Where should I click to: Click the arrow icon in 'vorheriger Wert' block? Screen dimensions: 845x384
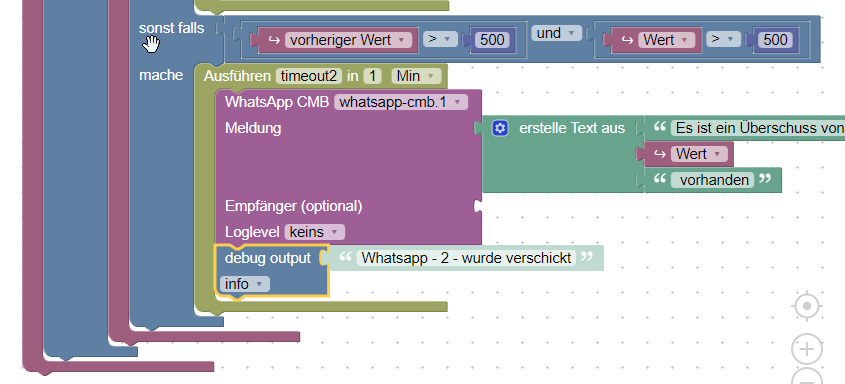274,40
